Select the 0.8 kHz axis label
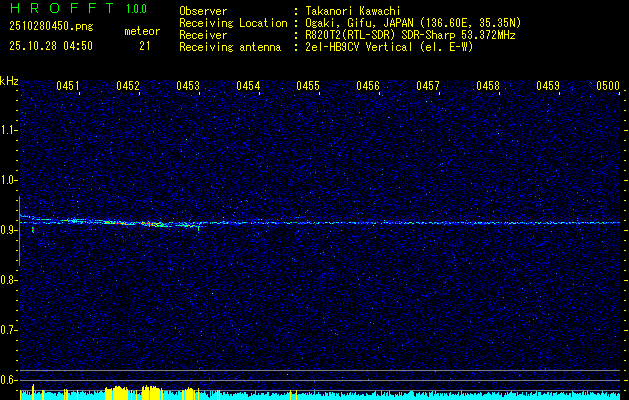The height and width of the screenshot is (400, 629). (x=9, y=280)
